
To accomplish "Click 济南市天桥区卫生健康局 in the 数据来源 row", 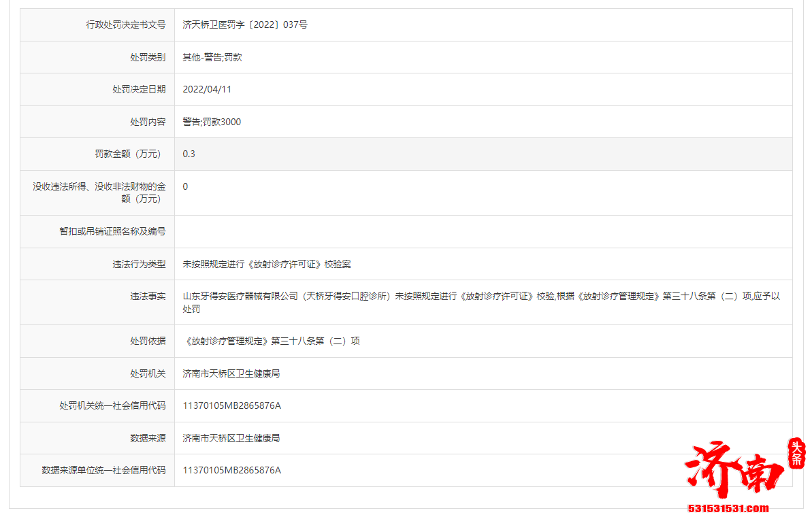I will [231, 438].
